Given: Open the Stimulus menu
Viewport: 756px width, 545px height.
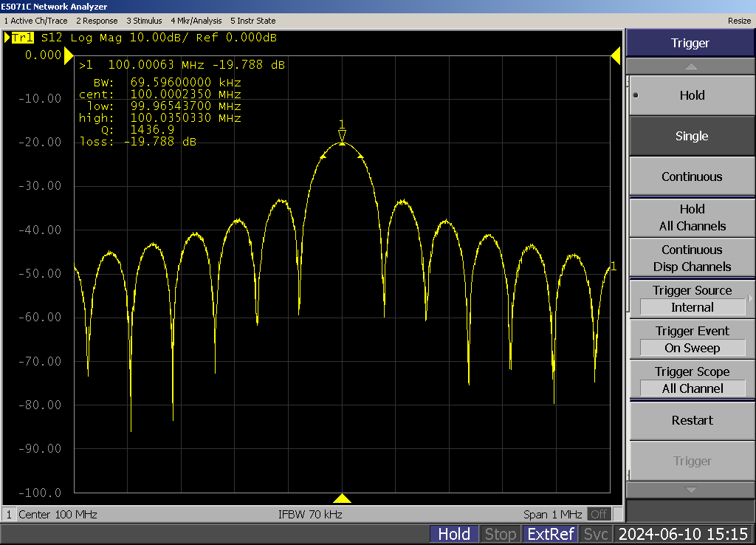Looking at the screenshot, I should click(x=144, y=21).
